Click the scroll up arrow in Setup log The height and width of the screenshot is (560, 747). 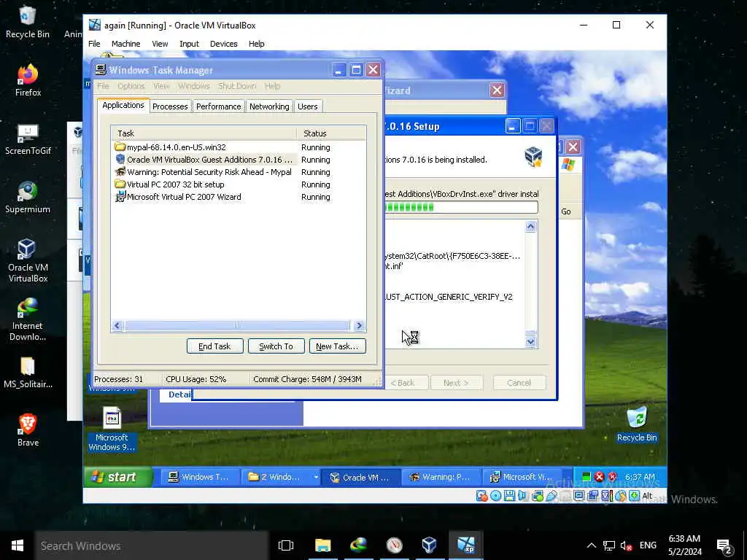click(x=531, y=227)
